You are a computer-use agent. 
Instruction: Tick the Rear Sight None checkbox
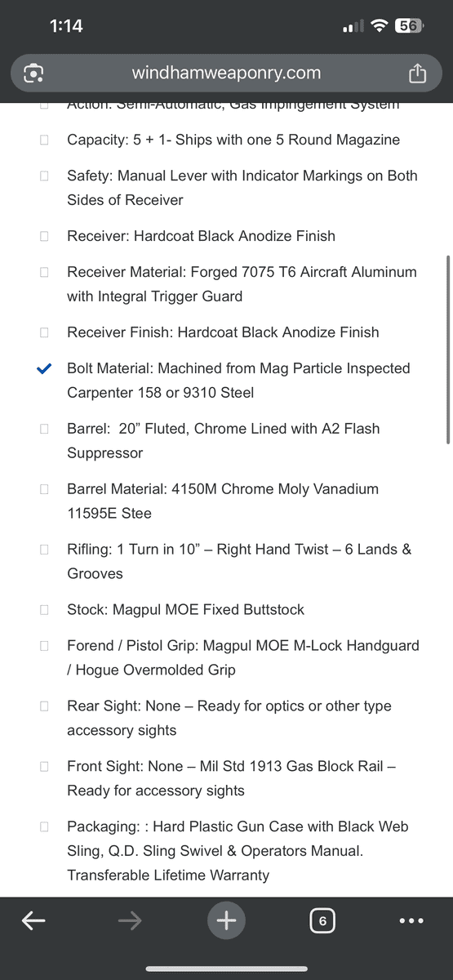(x=44, y=706)
